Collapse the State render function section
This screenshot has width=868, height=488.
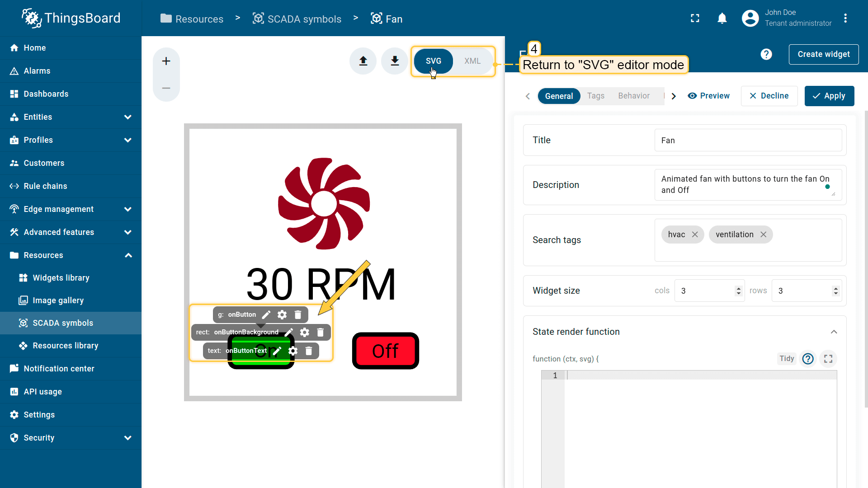(834, 332)
